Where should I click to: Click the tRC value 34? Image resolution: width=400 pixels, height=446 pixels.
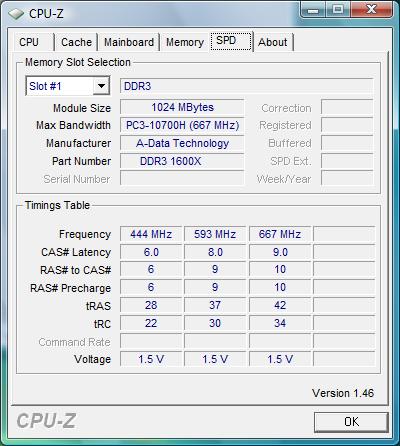pyautogui.click(x=280, y=323)
